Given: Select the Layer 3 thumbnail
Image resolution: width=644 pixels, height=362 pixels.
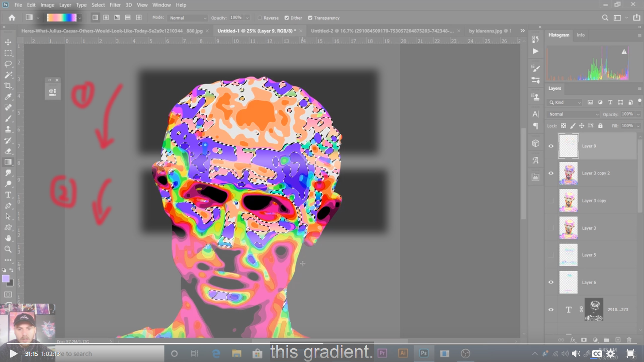Looking at the screenshot, I should (568, 228).
